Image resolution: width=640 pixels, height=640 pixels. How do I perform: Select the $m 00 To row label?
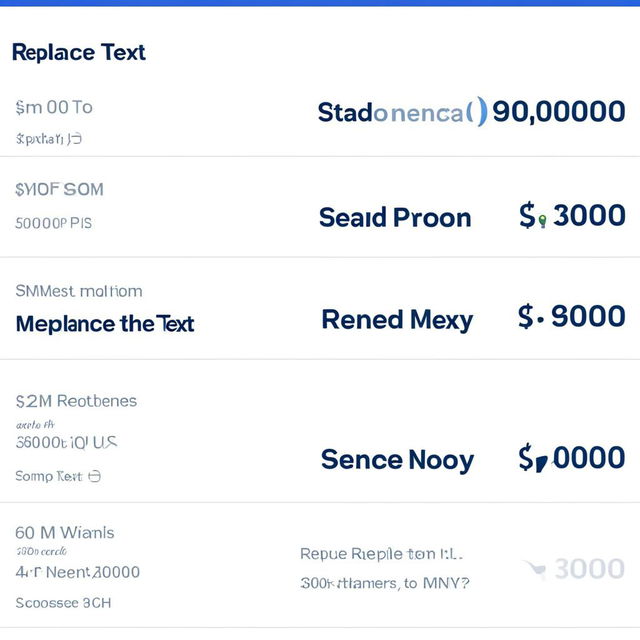coord(54,108)
